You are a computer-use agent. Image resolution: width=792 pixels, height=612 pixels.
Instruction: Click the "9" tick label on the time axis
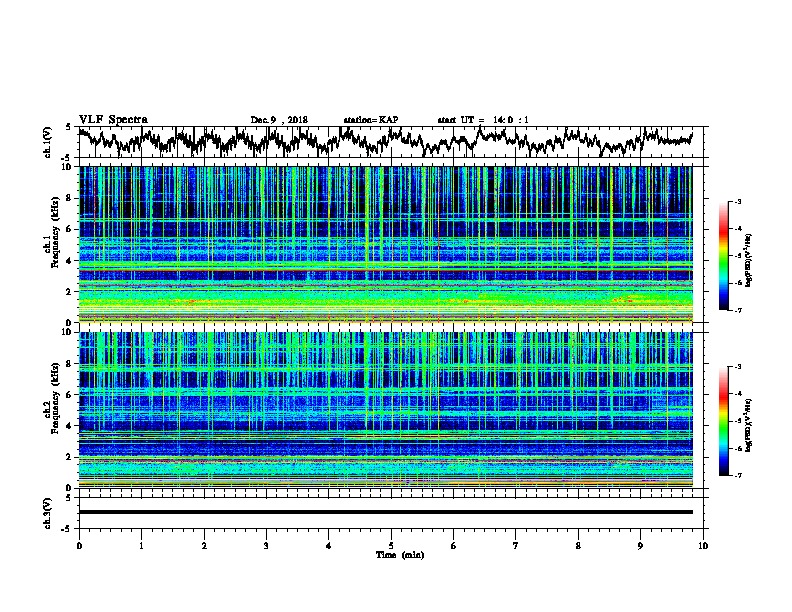coord(640,546)
